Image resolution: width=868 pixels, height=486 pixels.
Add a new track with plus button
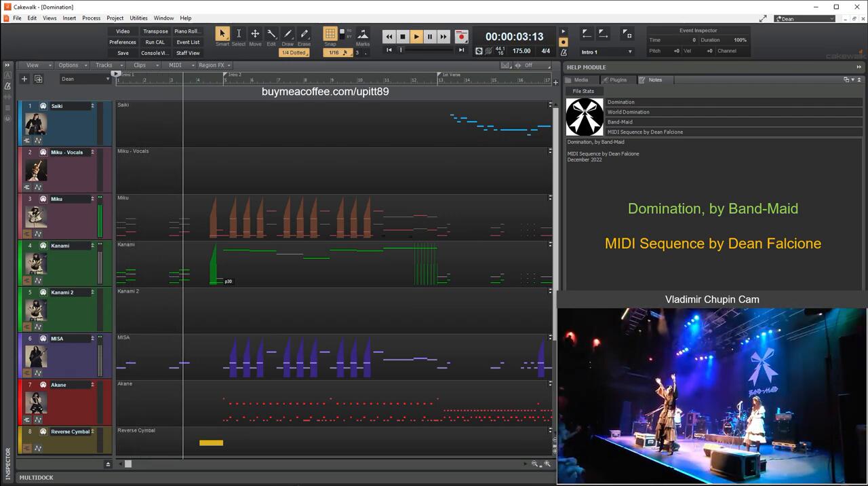24,79
